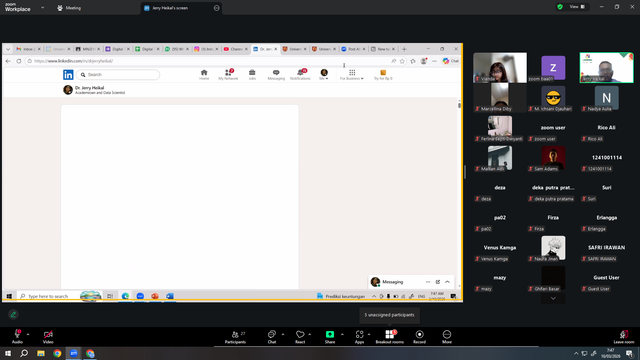Open LinkedIn My Network

pyautogui.click(x=228, y=75)
